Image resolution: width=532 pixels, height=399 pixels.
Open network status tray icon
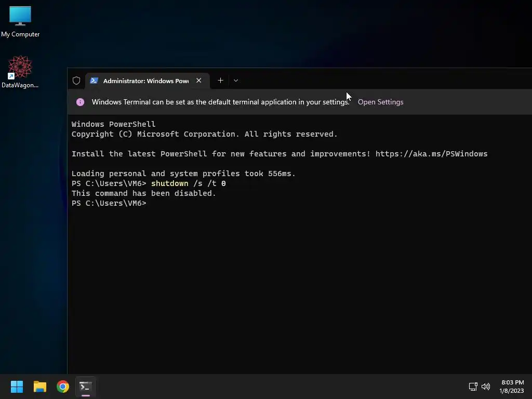click(x=473, y=387)
